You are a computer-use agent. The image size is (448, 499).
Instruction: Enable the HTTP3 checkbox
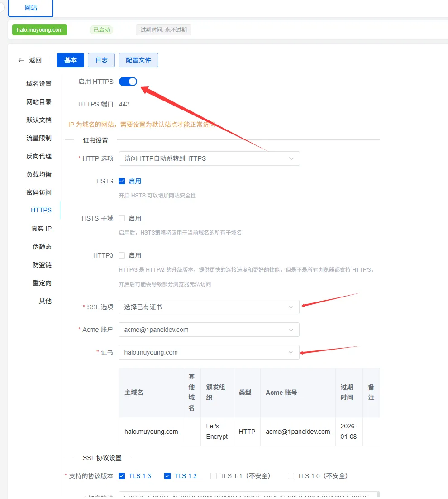coord(122,255)
